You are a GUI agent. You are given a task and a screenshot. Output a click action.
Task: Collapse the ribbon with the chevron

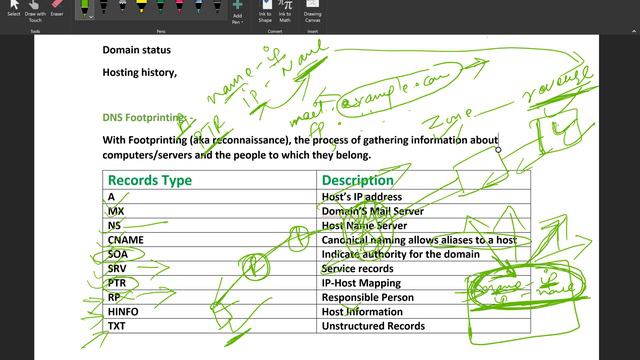click(634, 31)
